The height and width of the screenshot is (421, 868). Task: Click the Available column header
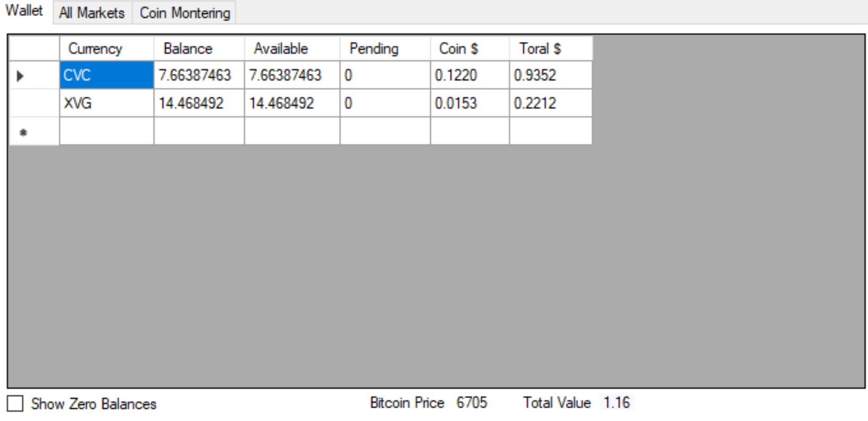(292, 48)
